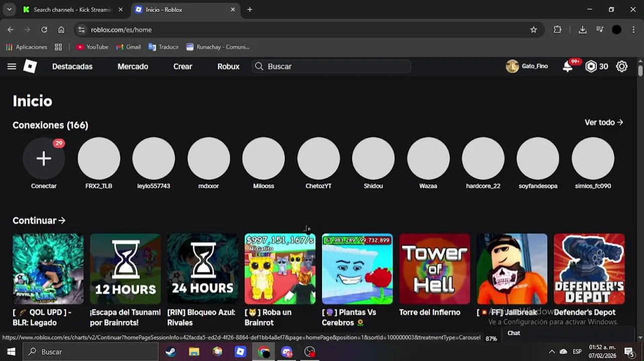This screenshot has width=644, height=361.
Task: Open Steam from the taskbar
Action: point(171,352)
